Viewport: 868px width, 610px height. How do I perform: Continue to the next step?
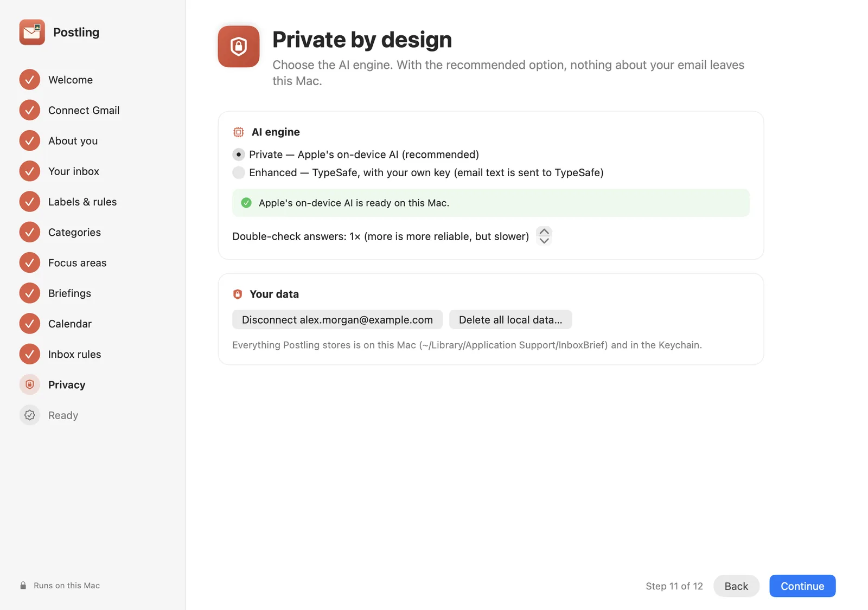(802, 586)
